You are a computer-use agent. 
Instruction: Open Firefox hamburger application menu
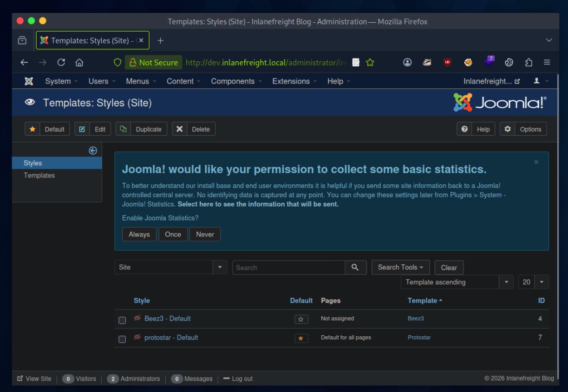(x=547, y=63)
